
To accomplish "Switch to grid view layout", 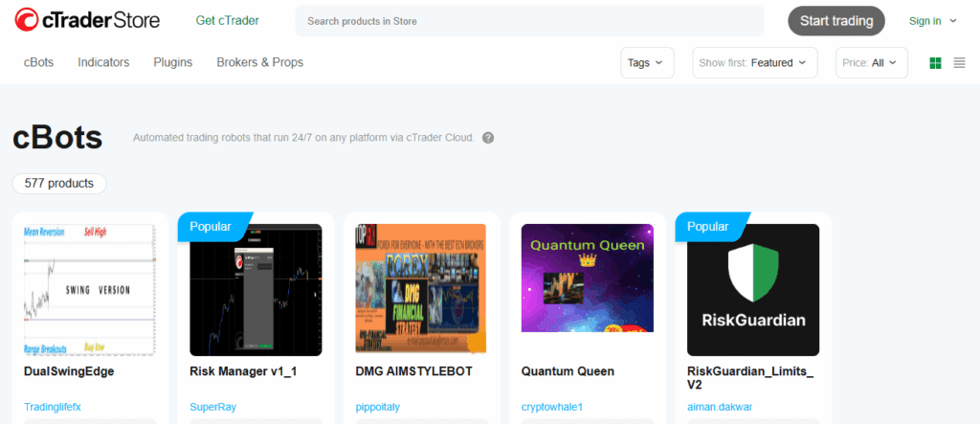I will point(936,62).
